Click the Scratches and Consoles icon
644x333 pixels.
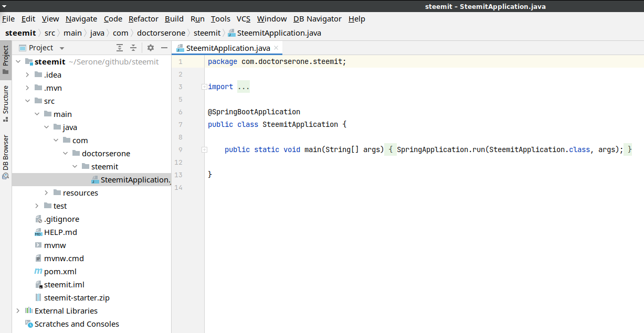click(x=29, y=324)
